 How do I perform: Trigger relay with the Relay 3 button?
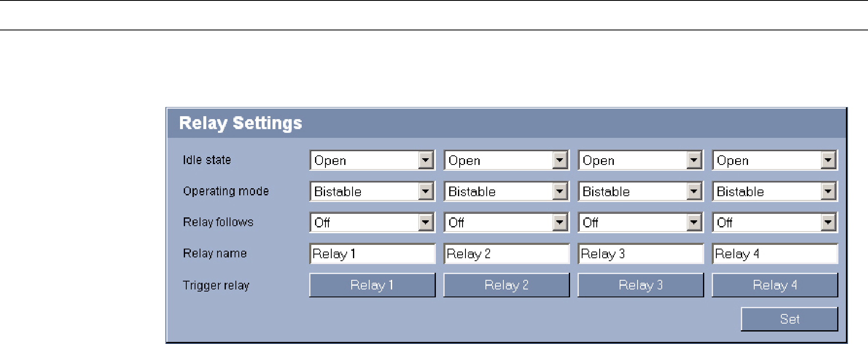pos(640,285)
